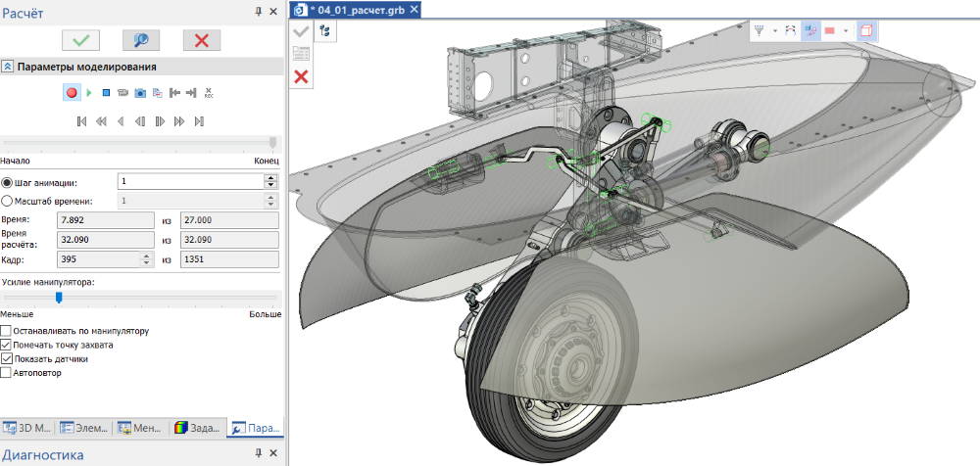
Task: Enable Останавливать по манипулятору checkbox
Action: click(x=7, y=332)
